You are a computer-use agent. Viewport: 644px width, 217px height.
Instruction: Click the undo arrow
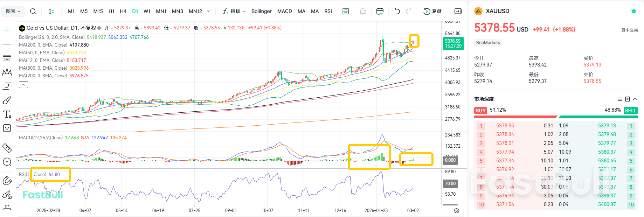pos(397,11)
